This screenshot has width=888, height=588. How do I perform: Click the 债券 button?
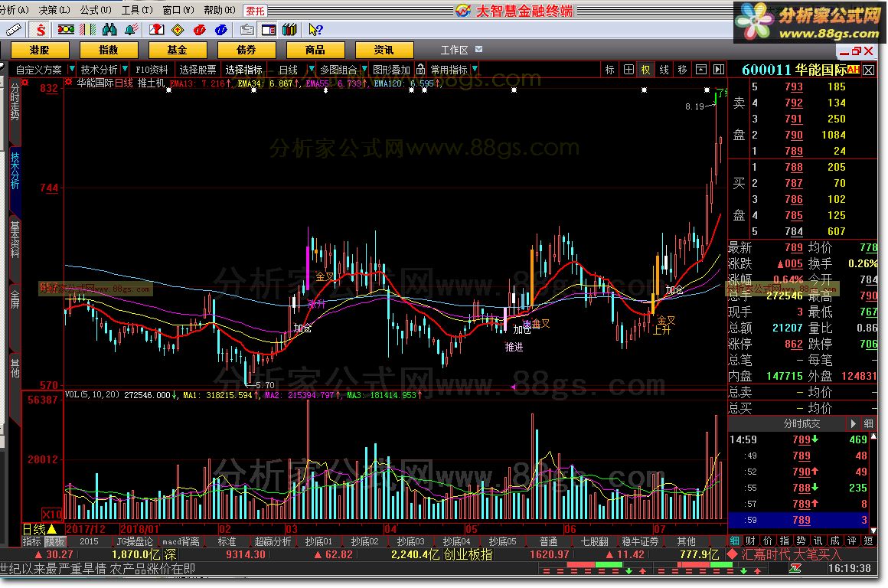pyautogui.click(x=246, y=50)
